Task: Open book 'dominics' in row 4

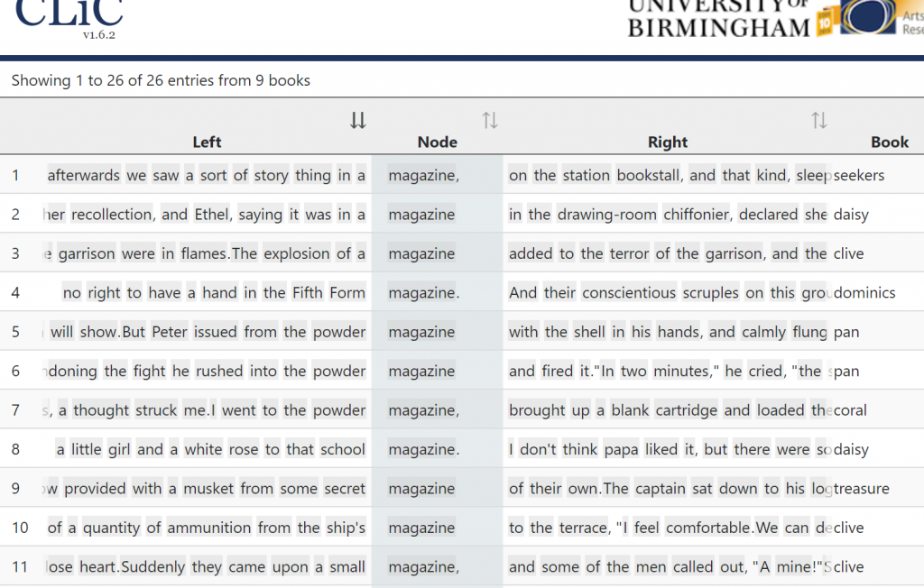Action: (864, 293)
